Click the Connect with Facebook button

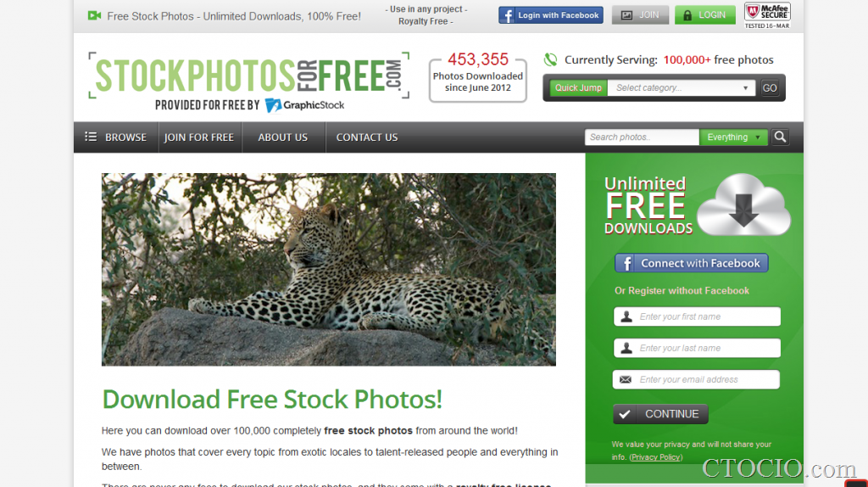[x=692, y=263]
